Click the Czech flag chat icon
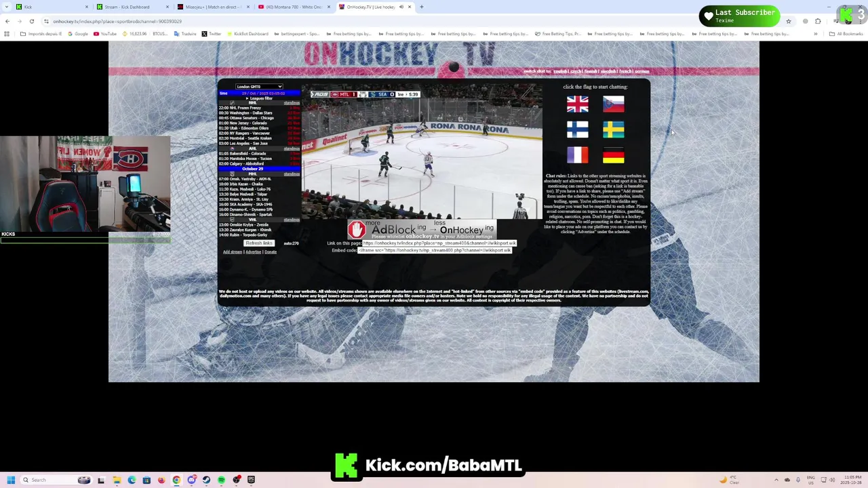 click(613, 104)
